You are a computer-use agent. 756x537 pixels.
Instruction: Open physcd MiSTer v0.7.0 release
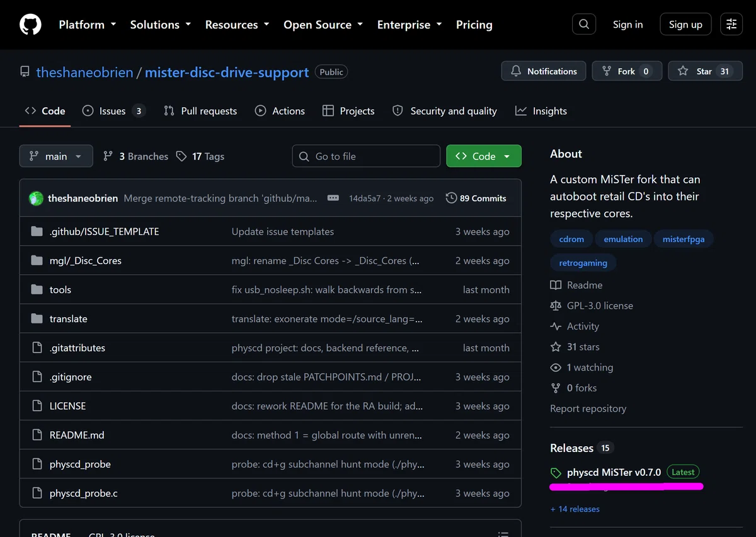point(614,472)
